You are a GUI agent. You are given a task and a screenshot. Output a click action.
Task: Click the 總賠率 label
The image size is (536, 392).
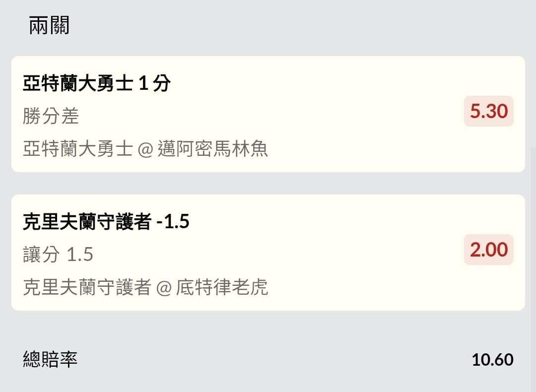50,359
